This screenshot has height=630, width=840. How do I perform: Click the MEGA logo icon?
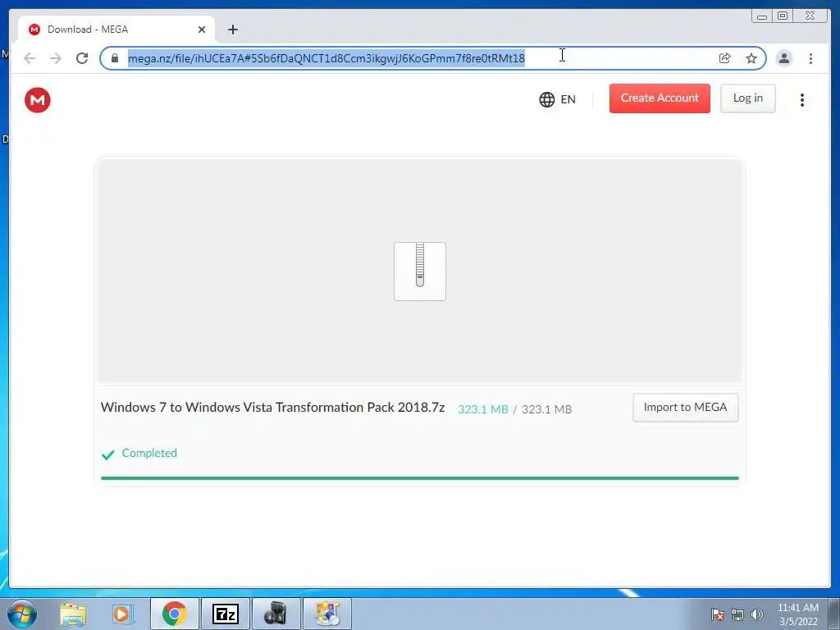pos(38,100)
